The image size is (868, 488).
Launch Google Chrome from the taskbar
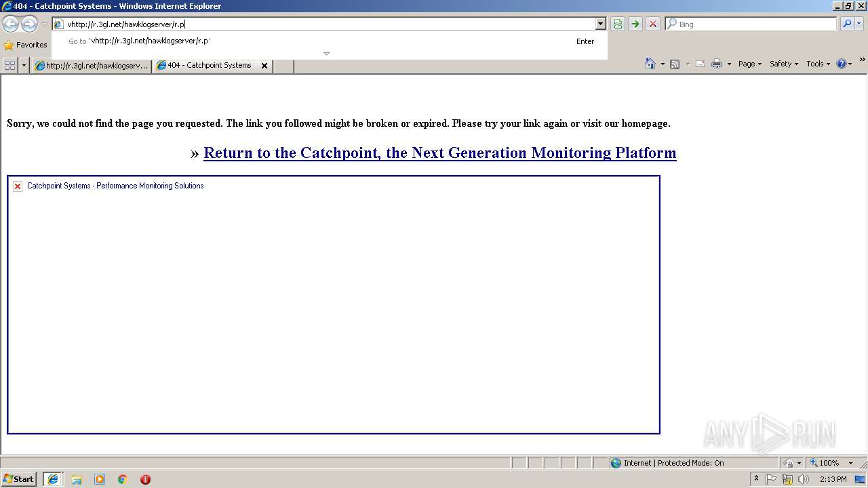[123, 479]
